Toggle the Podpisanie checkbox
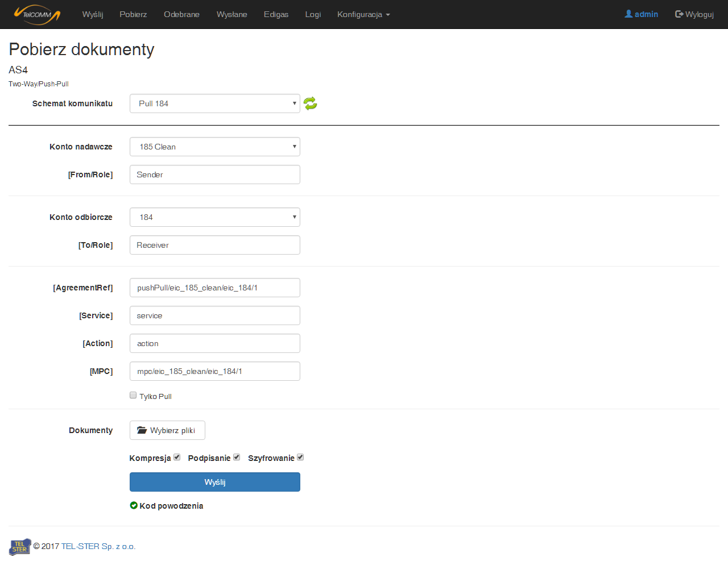 click(x=237, y=457)
